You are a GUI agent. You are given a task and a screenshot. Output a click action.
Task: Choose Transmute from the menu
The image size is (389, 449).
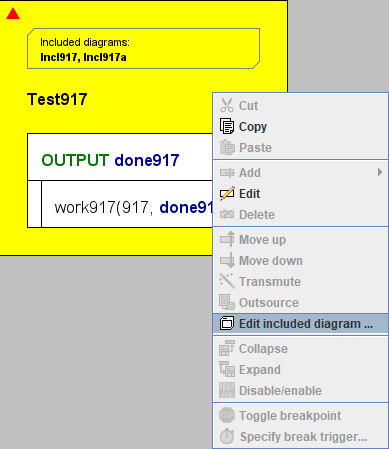pos(300,281)
